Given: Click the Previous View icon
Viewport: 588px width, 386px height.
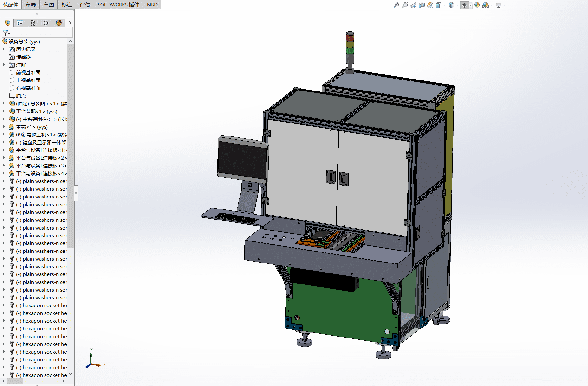Looking at the screenshot, I should pyautogui.click(x=413, y=5).
